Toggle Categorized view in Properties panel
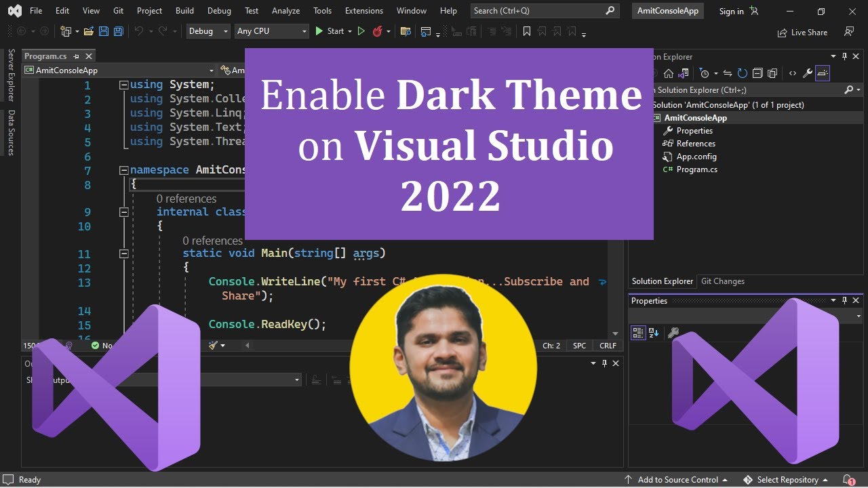 click(x=638, y=333)
